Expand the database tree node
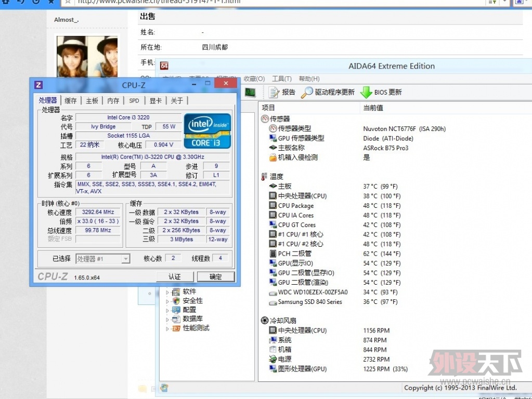532x399 pixels. 167,320
